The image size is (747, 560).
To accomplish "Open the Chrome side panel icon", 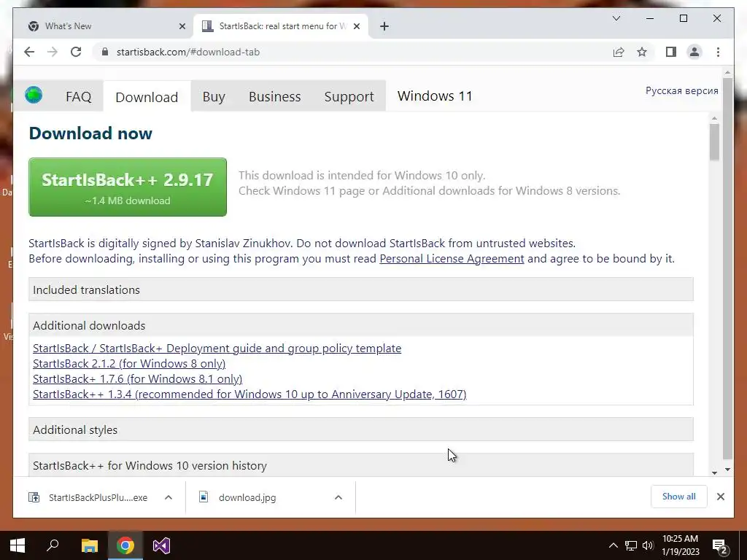I will 671,52.
